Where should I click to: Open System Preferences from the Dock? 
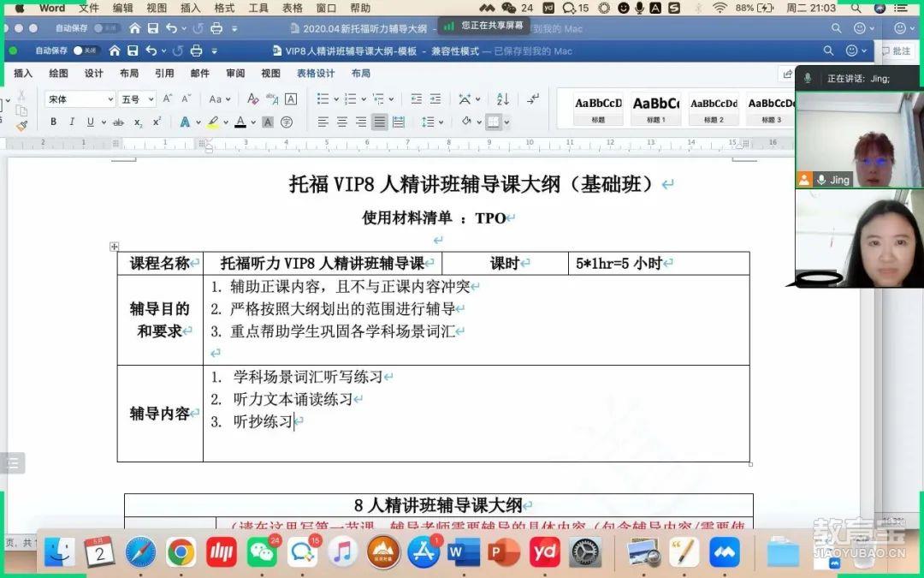[x=585, y=552]
